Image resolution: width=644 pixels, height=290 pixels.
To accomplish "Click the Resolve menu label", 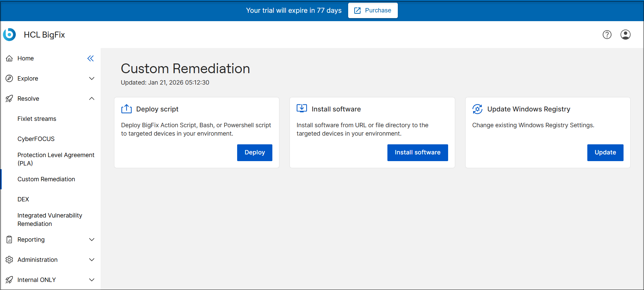I will coord(28,99).
